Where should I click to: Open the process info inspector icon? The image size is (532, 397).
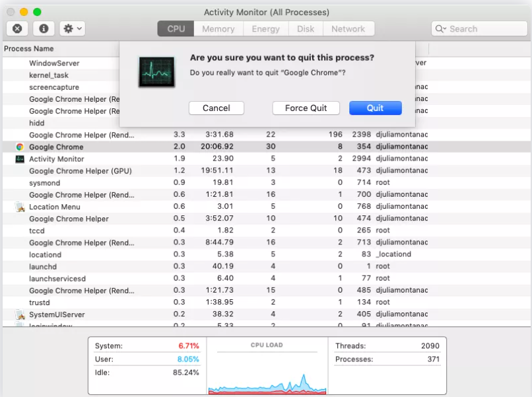point(44,29)
